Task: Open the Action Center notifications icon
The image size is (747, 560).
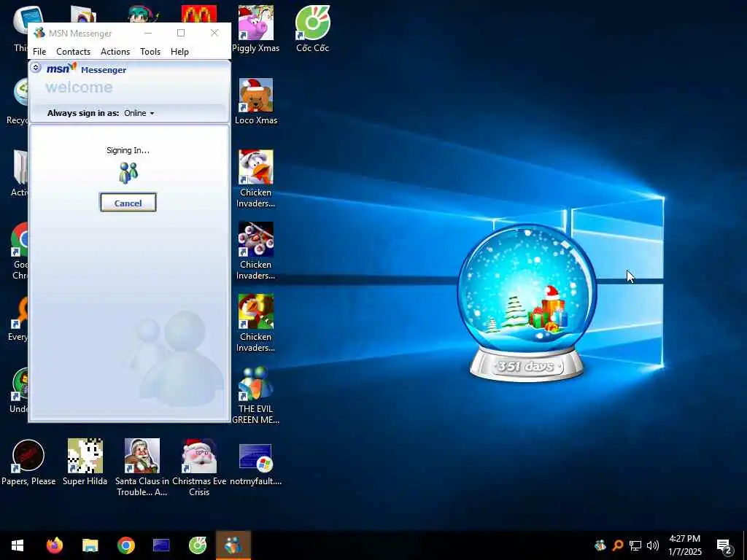Action: pos(724,545)
